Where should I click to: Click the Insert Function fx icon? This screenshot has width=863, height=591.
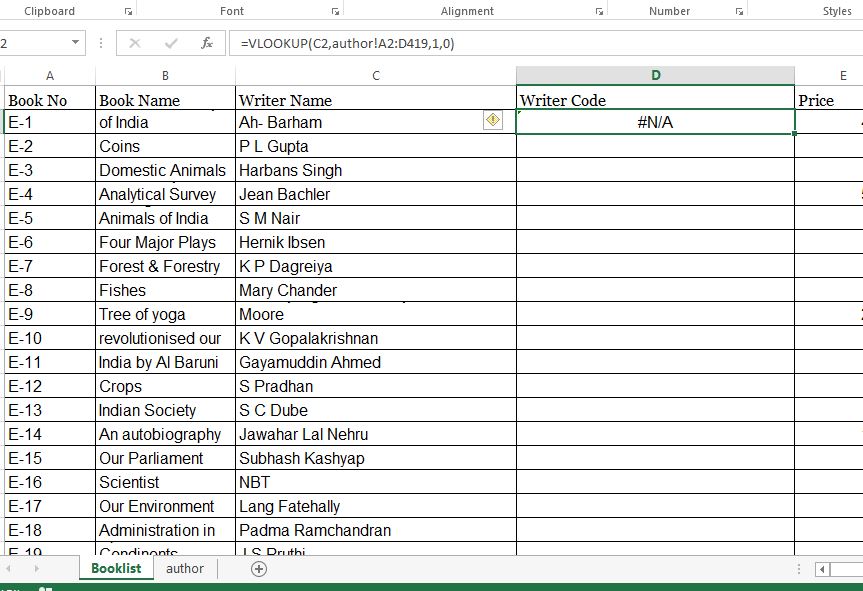207,43
